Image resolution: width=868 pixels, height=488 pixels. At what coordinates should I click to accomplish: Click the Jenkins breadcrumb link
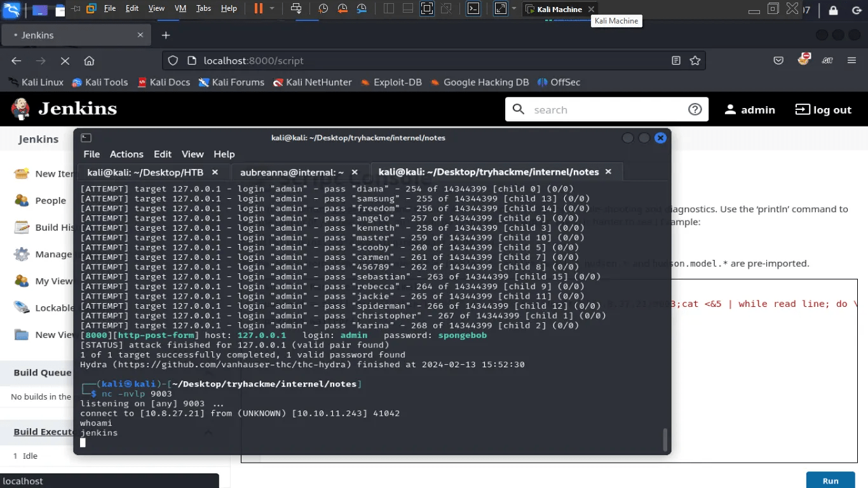tap(38, 139)
